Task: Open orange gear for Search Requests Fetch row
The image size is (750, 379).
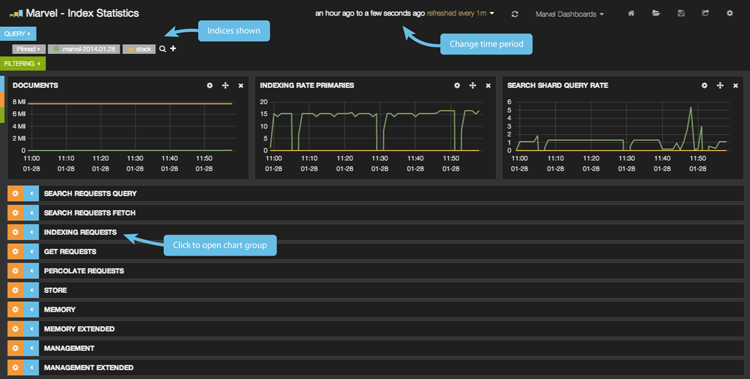Action: (x=15, y=212)
